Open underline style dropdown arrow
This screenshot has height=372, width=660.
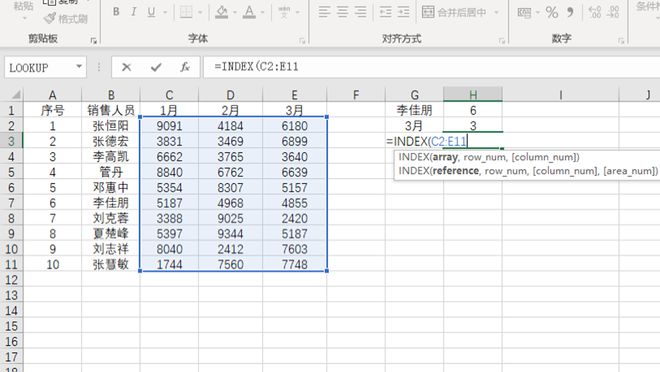coord(165,12)
